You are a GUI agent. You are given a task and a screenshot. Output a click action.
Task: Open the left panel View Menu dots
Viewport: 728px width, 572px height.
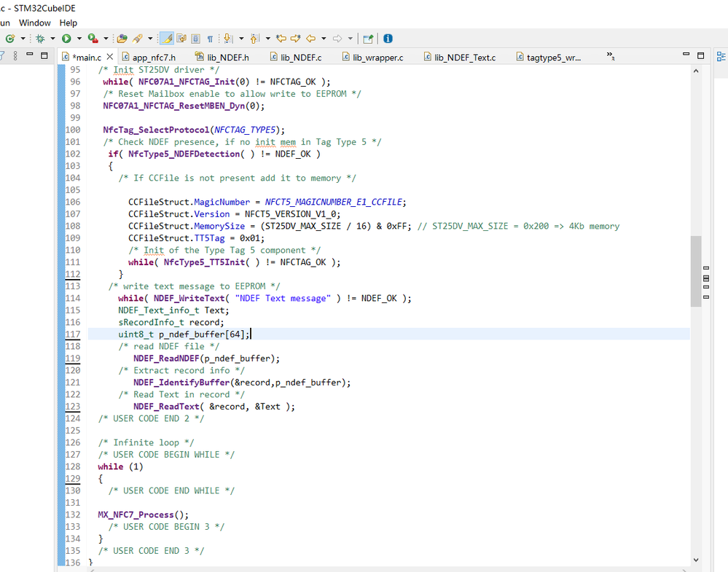click(15, 55)
